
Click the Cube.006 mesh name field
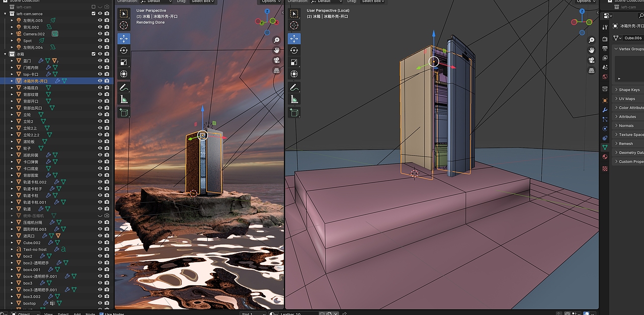tap(633, 38)
